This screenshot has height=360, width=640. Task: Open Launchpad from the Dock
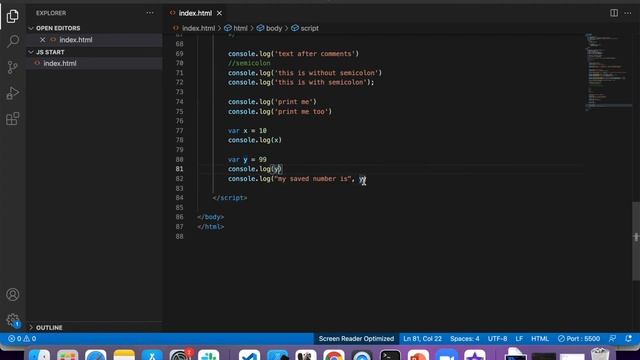(x=68, y=355)
